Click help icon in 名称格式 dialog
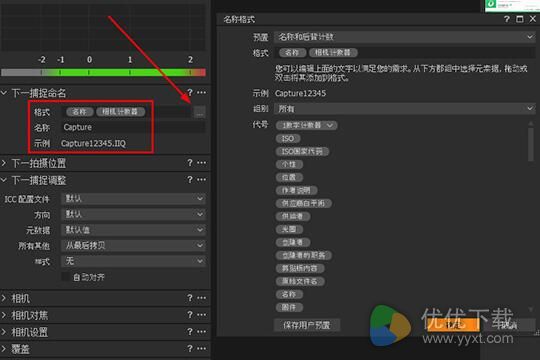The image size is (540, 360). pos(506,19)
